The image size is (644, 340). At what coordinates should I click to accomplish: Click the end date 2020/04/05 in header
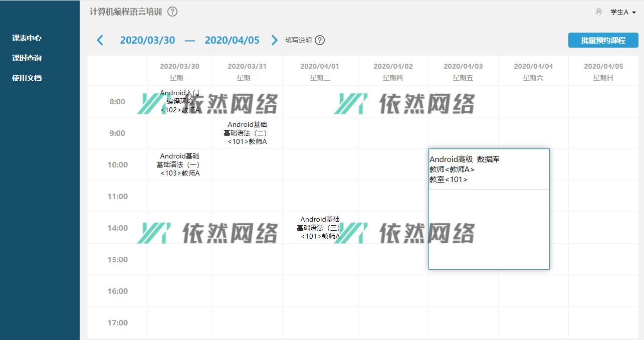(x=232, y=40)
